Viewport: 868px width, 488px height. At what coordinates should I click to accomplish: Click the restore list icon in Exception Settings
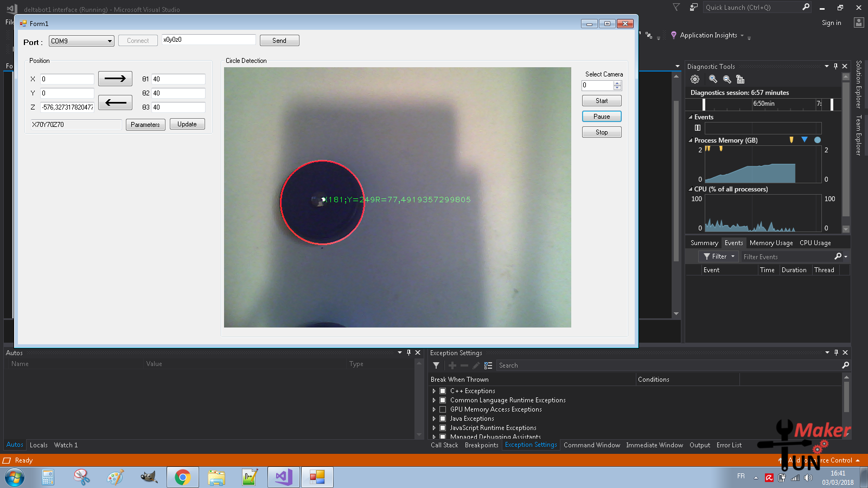(488, 365)
